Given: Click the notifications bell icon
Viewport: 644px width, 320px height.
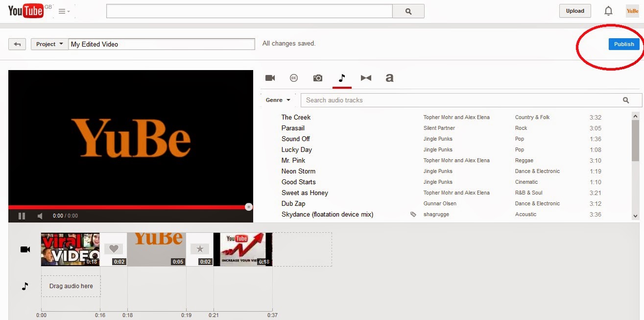Looking at the screenshot, I should click(608, 11).
